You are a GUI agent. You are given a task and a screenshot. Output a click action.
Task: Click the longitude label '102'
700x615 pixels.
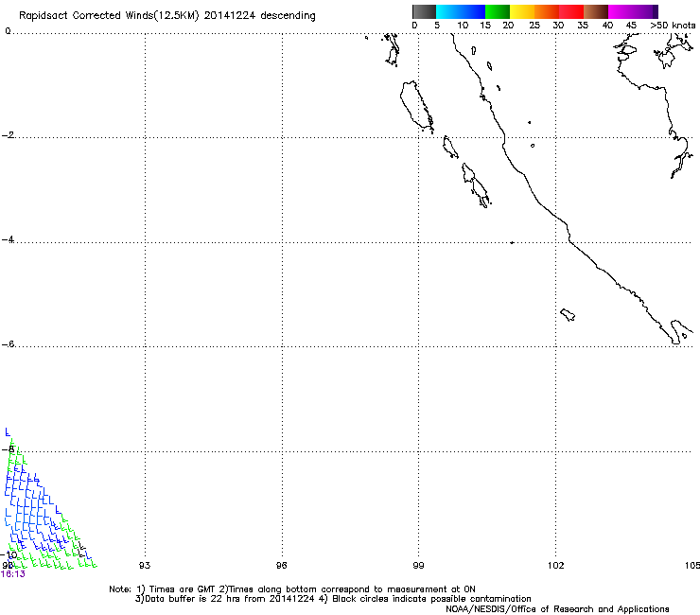click(x=556, y=566)
